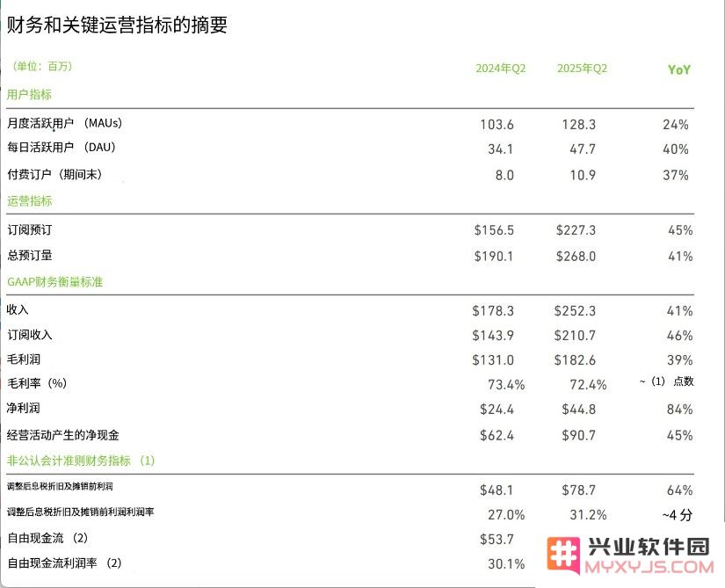
Task: Click the YoY column header
Action: click(678, 69)
